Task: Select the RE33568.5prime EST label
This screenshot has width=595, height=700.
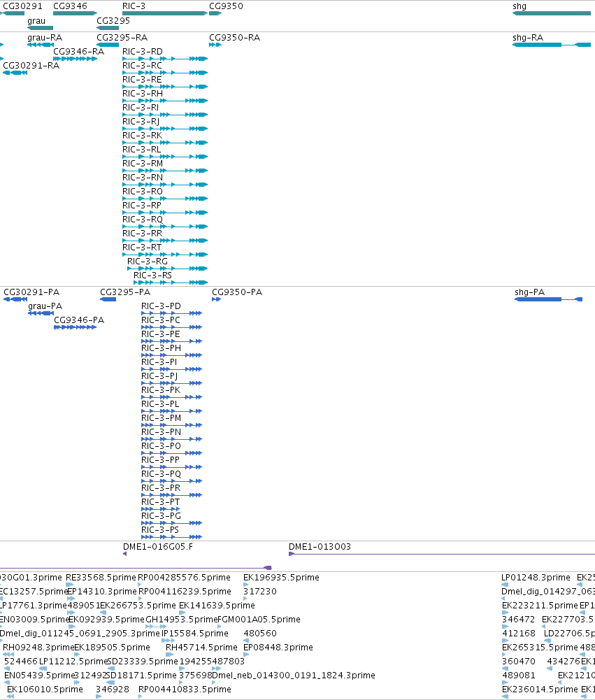Action: point(101,578)
